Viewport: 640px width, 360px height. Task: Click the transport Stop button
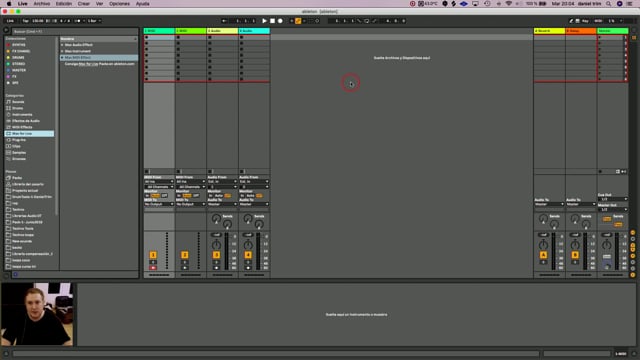tap(272, 21)
